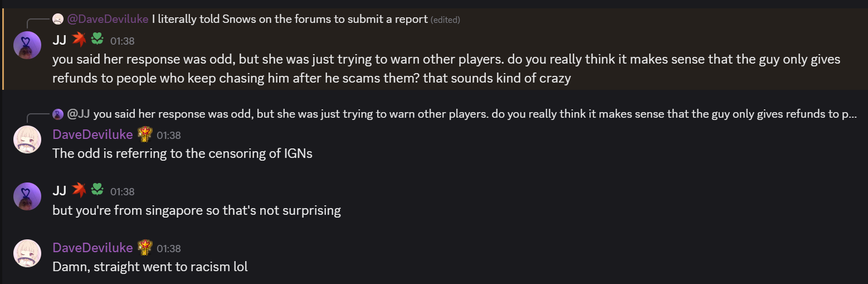Click DaveDeviluke's role badge above "censoring of IGNs"
The image size is (868, 284).
pos(145,134)
